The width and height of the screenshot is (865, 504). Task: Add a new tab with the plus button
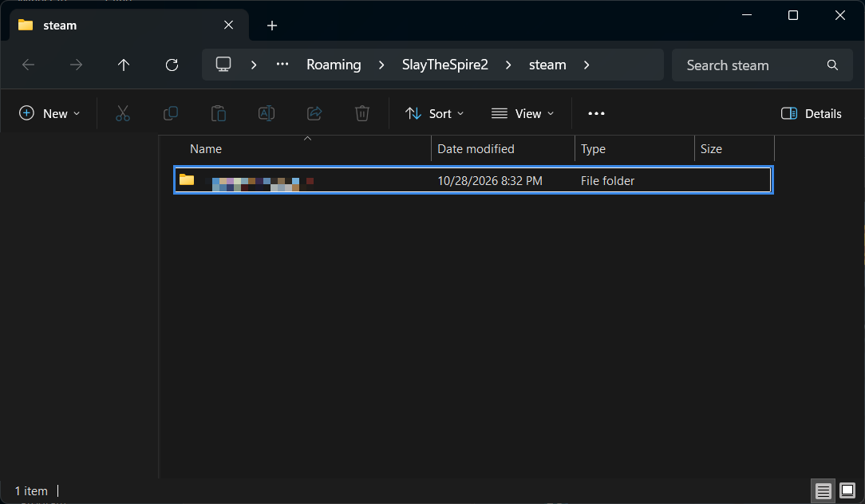pyautogui.click(x=272, y=26)
